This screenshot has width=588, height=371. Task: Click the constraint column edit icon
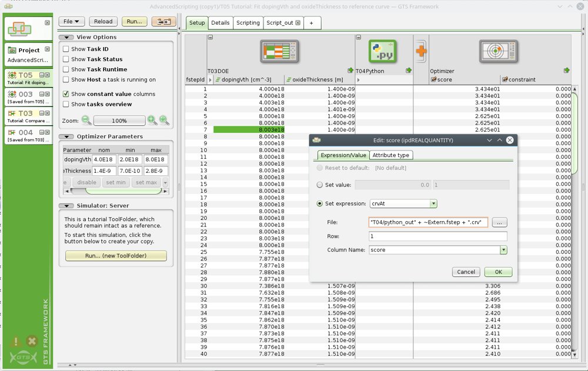[505, 79]
